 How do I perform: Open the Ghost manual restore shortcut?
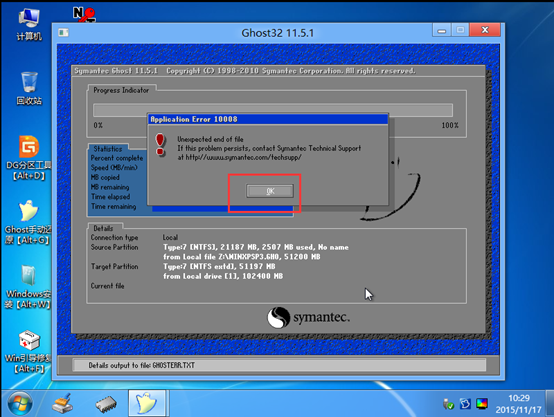[28, 223]
